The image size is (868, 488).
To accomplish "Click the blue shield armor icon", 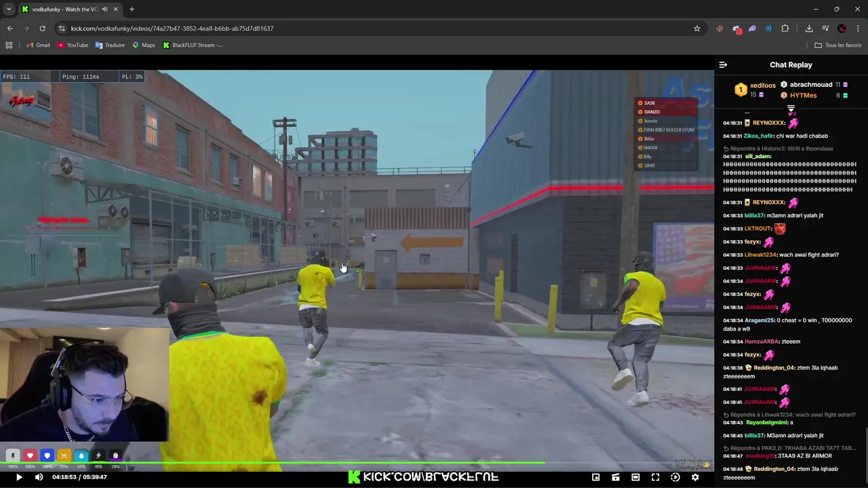I will 47,455.
